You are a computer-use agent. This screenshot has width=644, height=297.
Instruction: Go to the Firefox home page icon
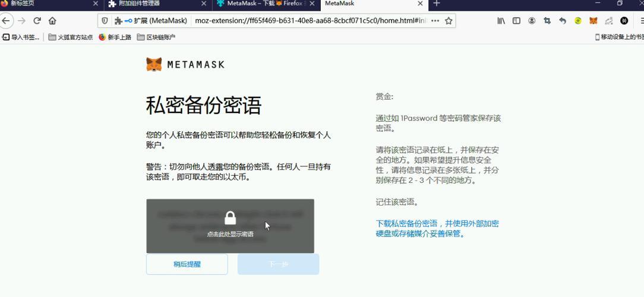coord(52,21)
